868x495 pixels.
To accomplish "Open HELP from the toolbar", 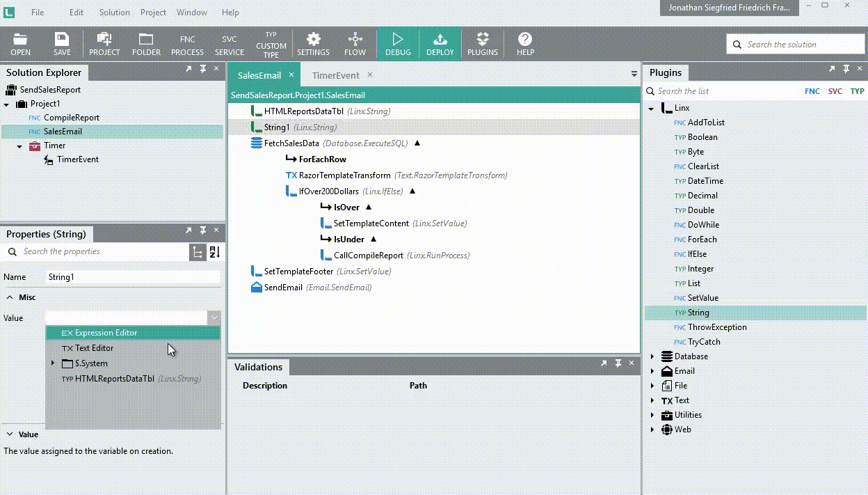I will [x=525, y=44].
